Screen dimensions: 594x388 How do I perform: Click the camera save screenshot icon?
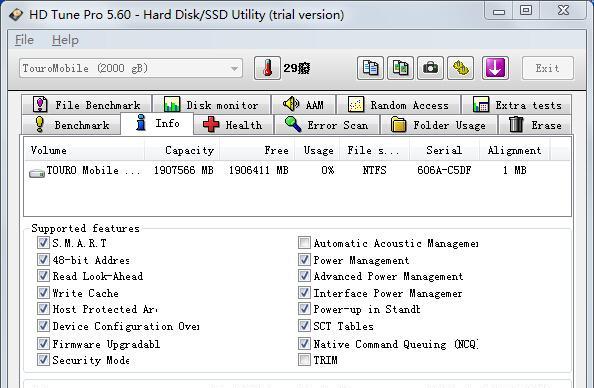pos(430,68)
